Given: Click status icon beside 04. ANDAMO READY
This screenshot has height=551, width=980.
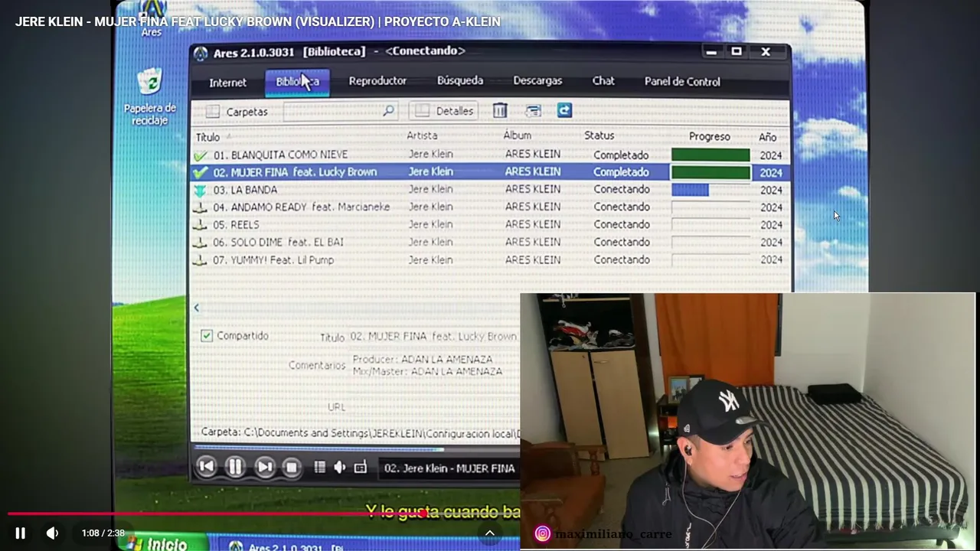Looking at the screenshot, I should pyautogui.click(x=200, y=207).
